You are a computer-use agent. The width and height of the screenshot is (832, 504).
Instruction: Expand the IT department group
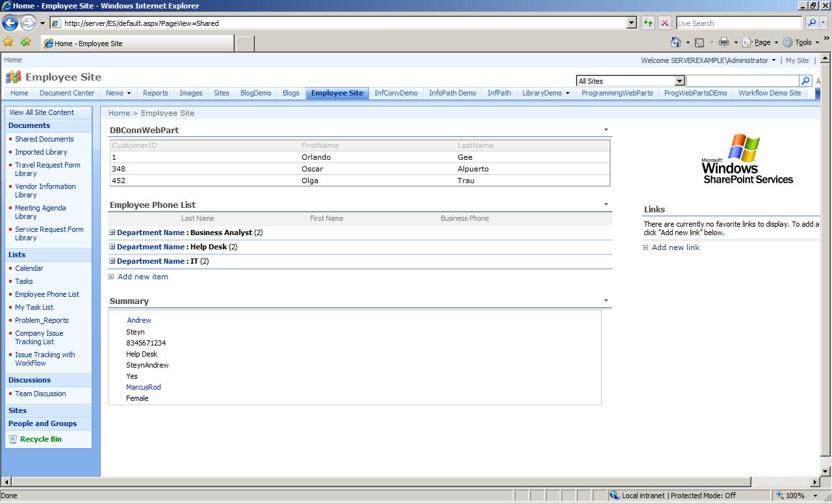pos(112,261)
